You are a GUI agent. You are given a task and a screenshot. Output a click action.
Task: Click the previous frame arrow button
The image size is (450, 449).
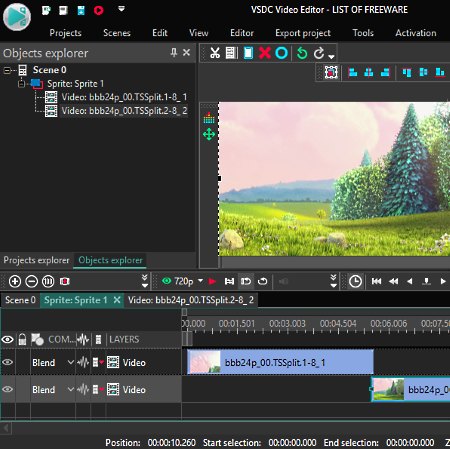tap(410, 281)
